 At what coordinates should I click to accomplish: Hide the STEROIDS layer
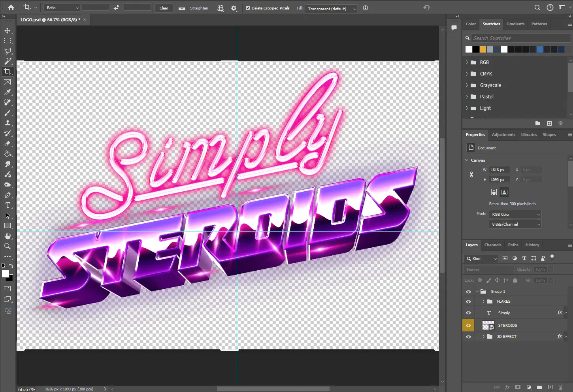click(468, 326)
